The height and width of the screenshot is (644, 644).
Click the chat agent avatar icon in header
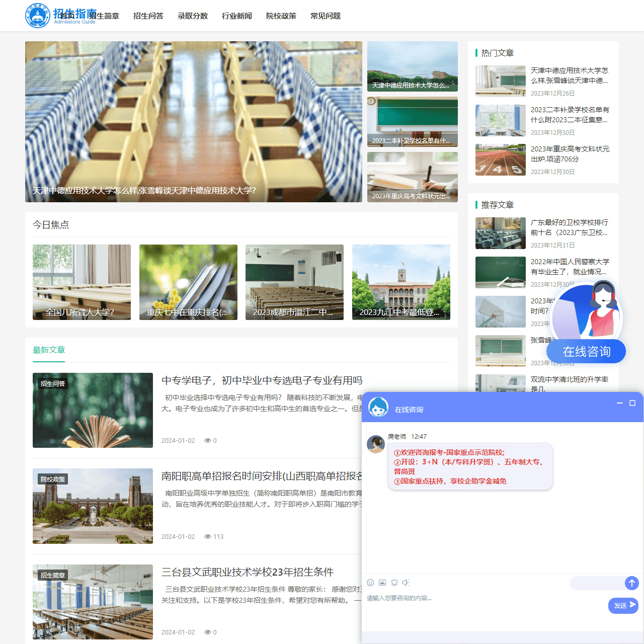click(x=378, y=407)
